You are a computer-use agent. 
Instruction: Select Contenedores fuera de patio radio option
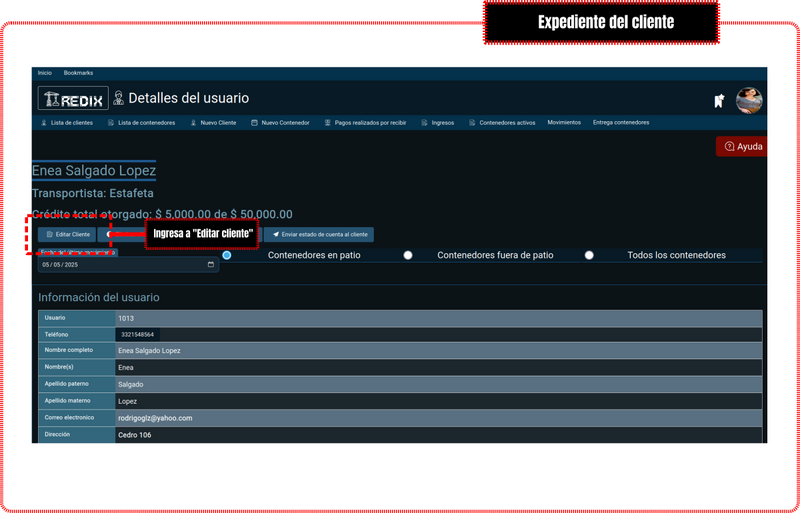[408, 256]
